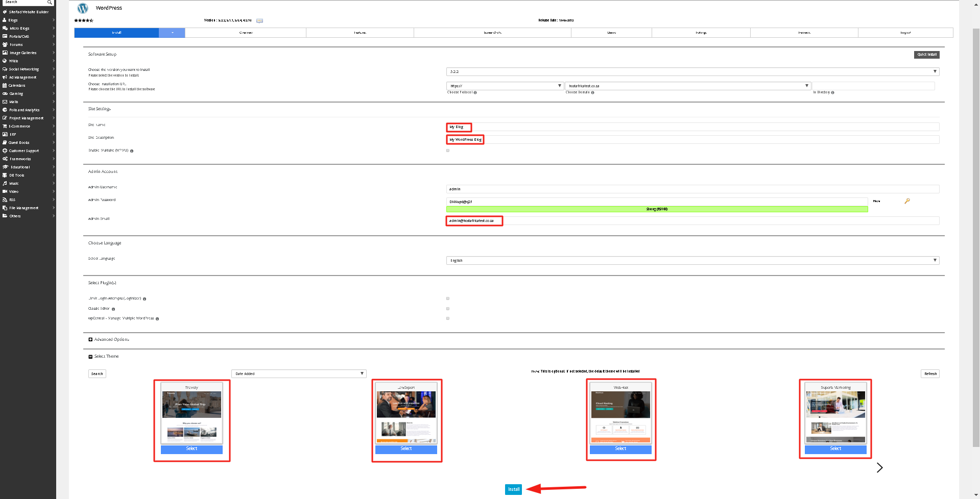Image resolution: width=980 pixels, height=499 pixels.
Task: Switch to the Demo tab
Action: (x=611, y=33)
